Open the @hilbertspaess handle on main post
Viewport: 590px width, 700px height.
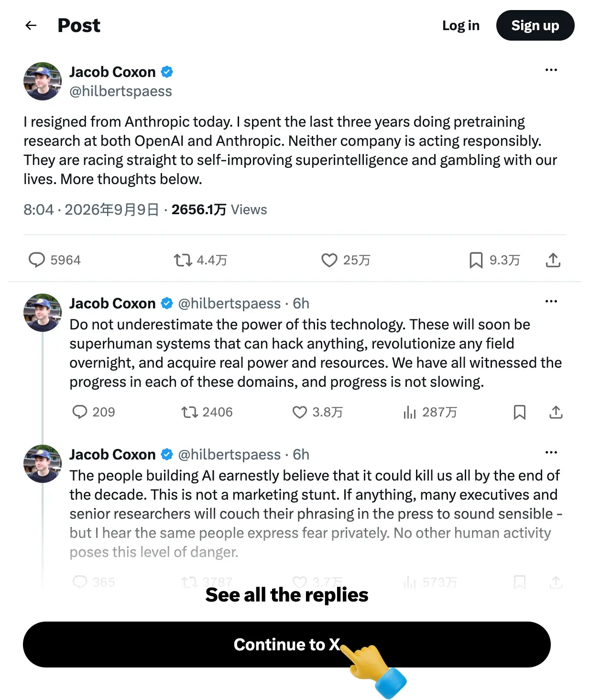coord(120,91)
